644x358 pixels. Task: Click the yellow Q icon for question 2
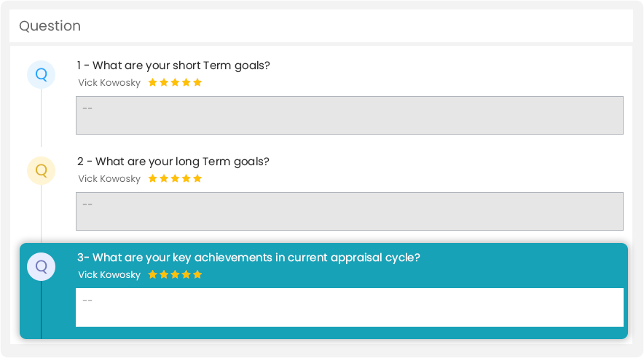41,170
